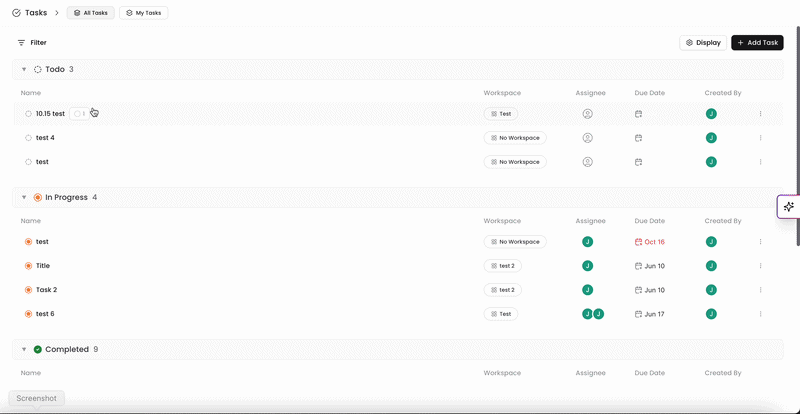Screen dimensions: 800x414
Task: Open the three-dot menu for Title task
Action: click(760, 266)
